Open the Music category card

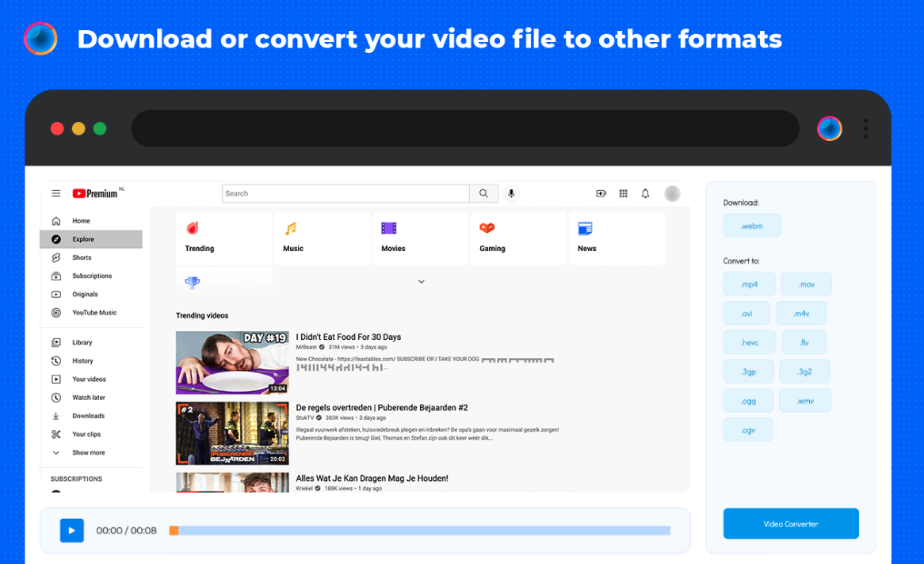click(x=323, y=238)
